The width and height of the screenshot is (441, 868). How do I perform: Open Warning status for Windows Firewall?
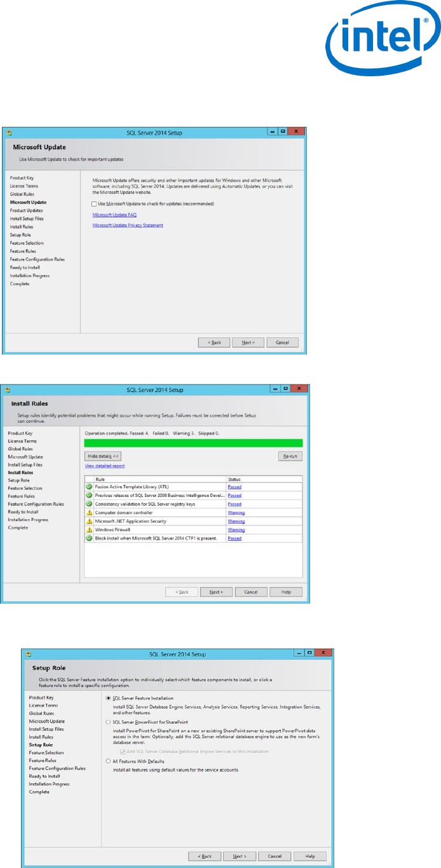[236, 529]
